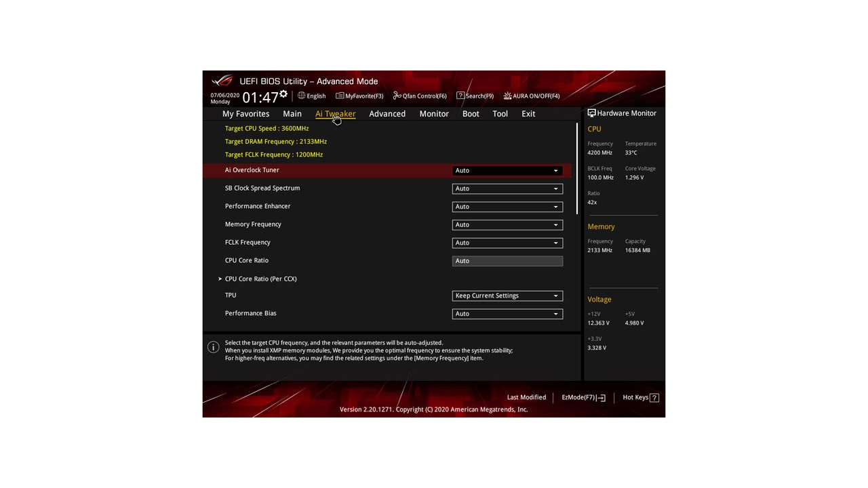Open the Performance Enhancer dropdown
The height and width of the screenshot is (488, 868).
tap(507, 207)
